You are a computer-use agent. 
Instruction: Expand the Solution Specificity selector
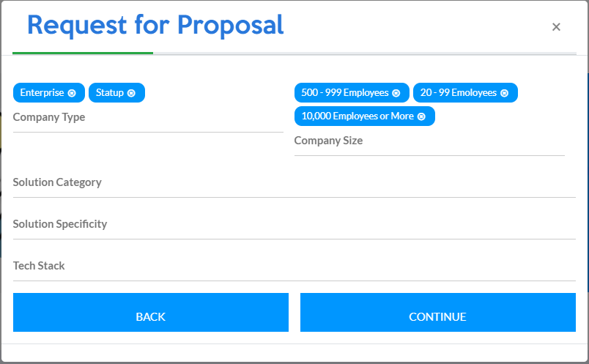[294, 224]
